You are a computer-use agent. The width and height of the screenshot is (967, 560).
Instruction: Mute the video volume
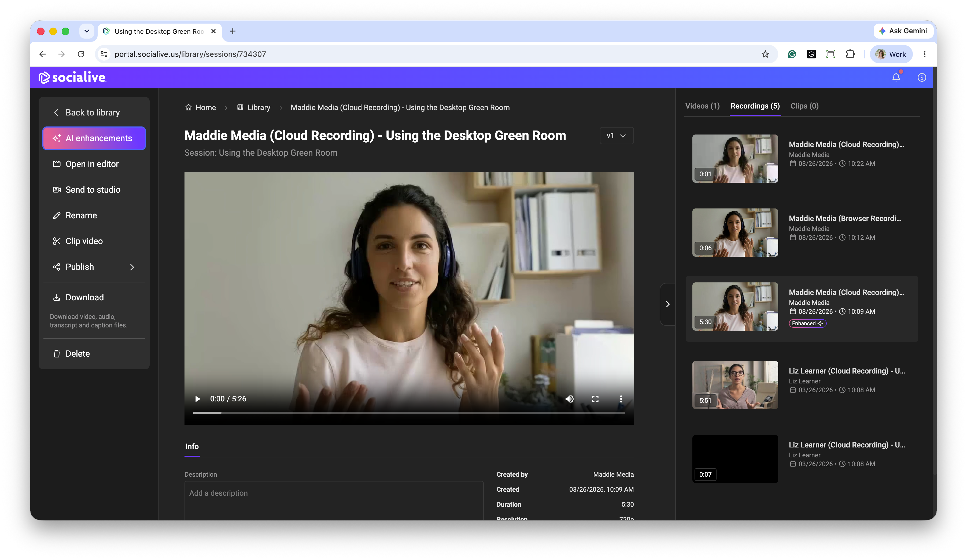click(569, 399)
